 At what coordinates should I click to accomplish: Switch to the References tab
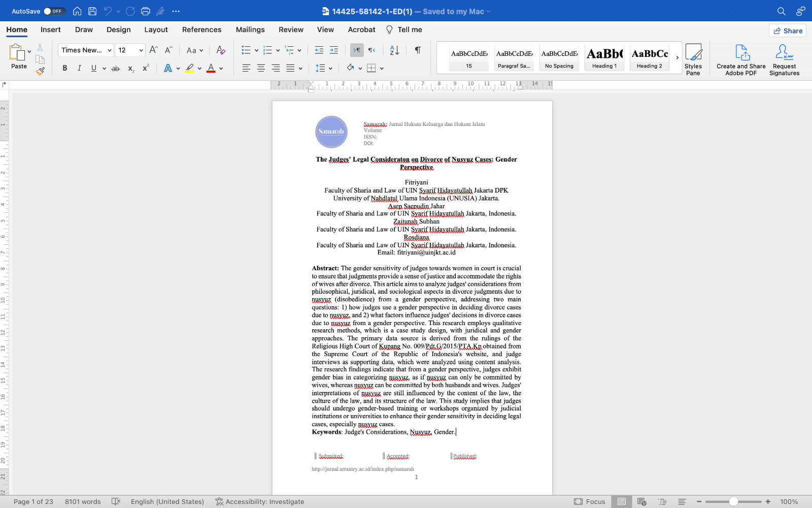tap(201, 29)
